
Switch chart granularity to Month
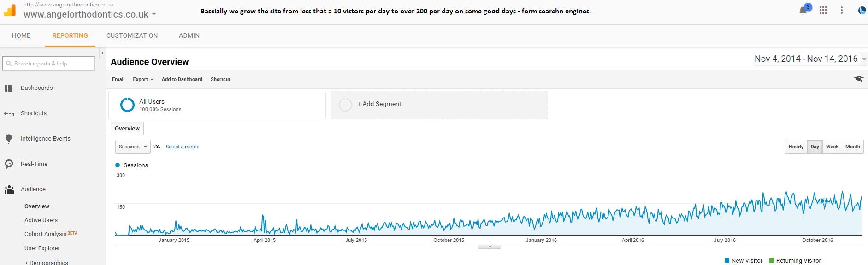point(852,147)
